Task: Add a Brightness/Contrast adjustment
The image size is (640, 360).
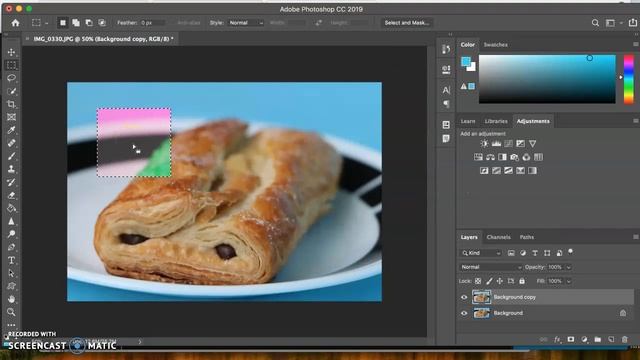Action: click(484, 143)
